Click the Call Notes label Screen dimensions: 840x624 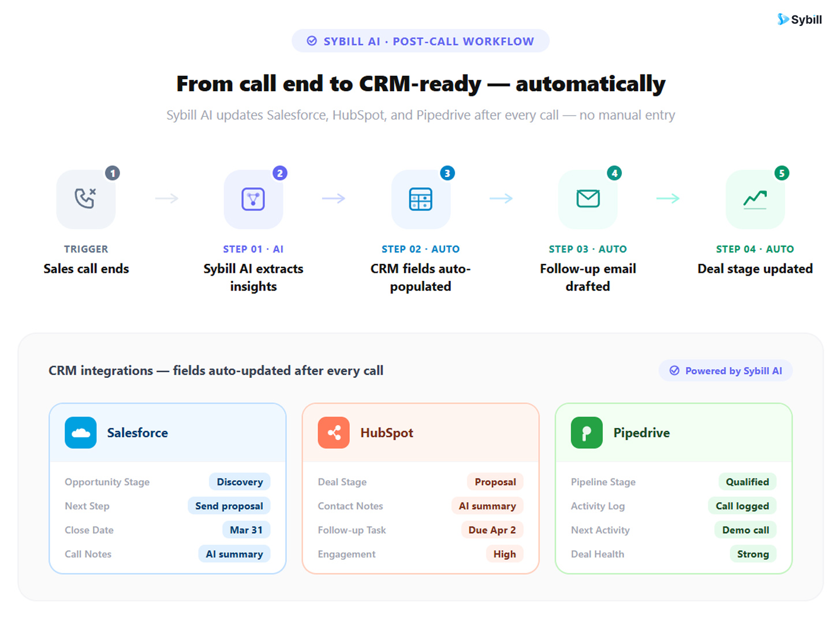point(88,554)
